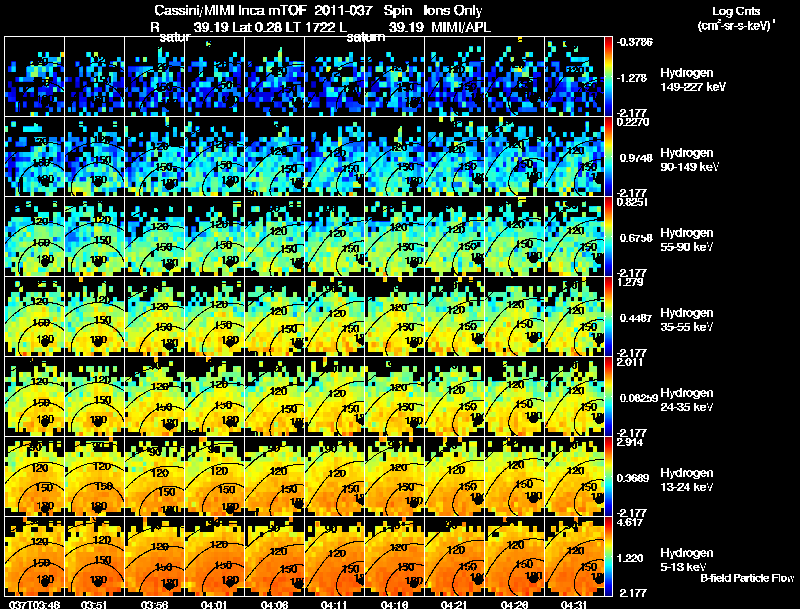Click the 'Hydrogen 90-149 keV' row label
800x609 pixels.
[690, 160]
